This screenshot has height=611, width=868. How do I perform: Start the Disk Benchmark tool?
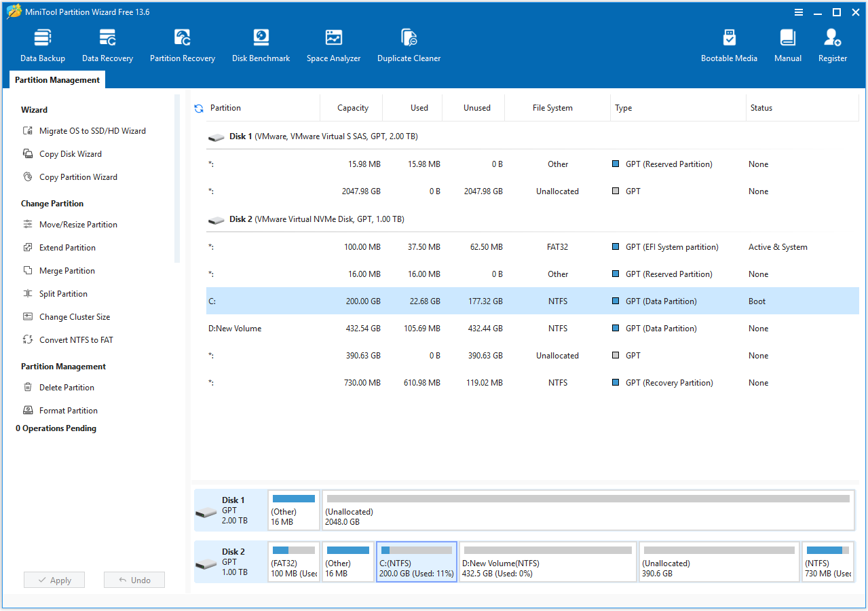coord(261,46)
